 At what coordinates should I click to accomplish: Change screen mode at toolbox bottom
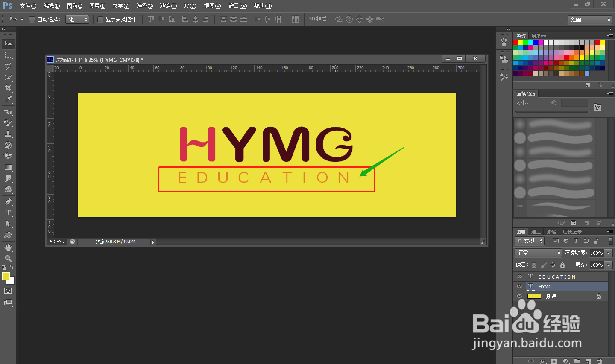(x=8, y=303)
